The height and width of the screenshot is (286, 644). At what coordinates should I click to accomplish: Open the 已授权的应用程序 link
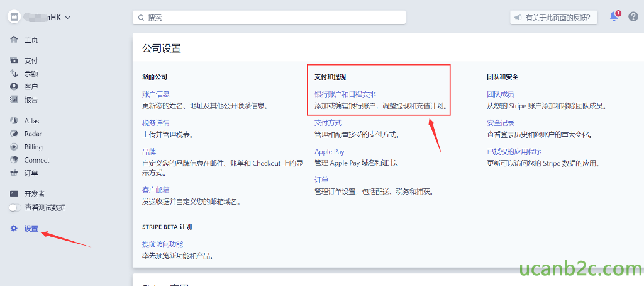point(514,151)
